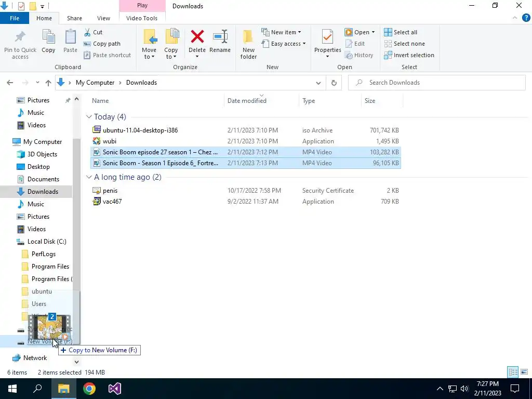Select ubuntu-11.04-desktop-i386 file
This screenshot has width=532, height=399.
tap(246, 130)
